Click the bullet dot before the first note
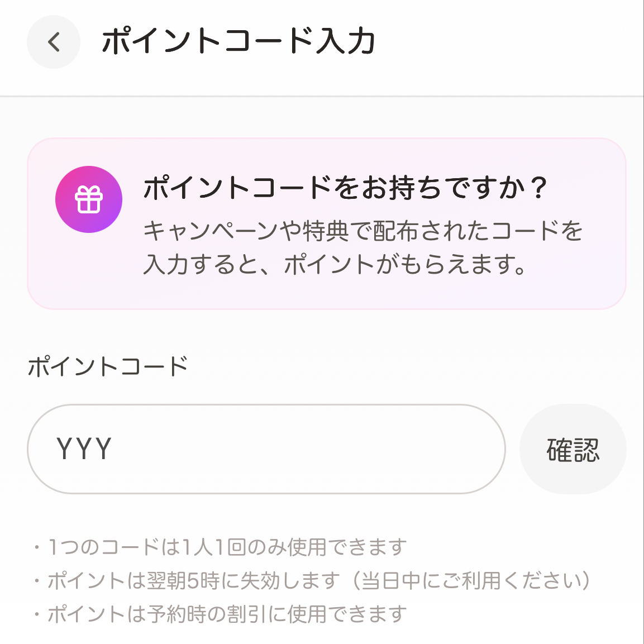 pyautogui.click(x=37, y=547)
